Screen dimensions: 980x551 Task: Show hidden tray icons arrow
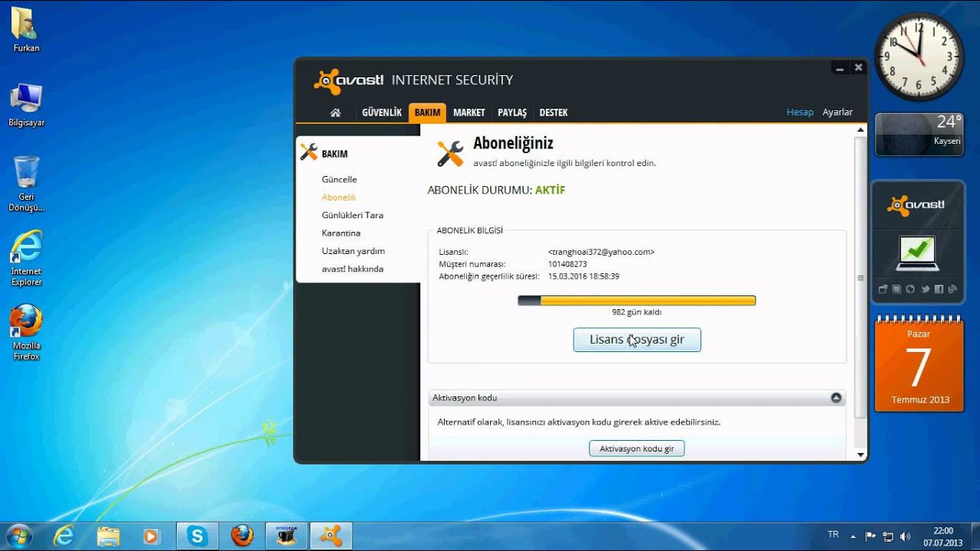coord(853,536)
